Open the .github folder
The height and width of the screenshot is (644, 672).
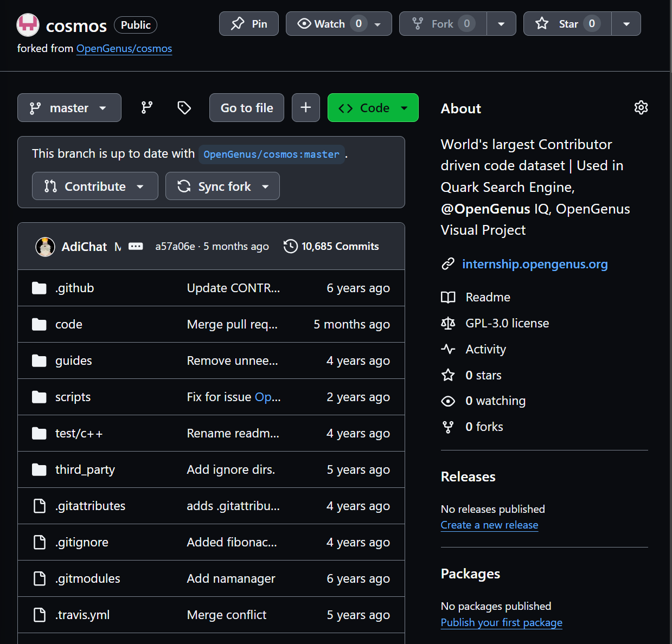(74, 288)
